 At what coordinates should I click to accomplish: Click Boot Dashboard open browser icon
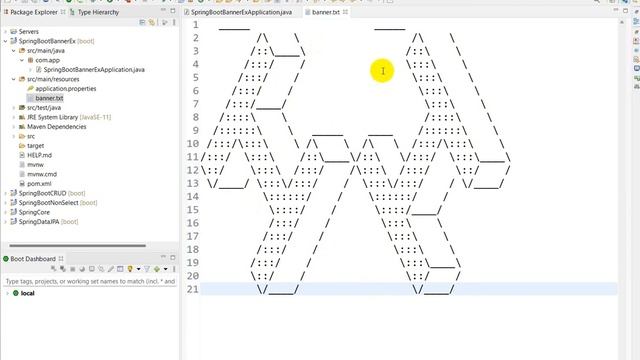click(x=82, y=269)
